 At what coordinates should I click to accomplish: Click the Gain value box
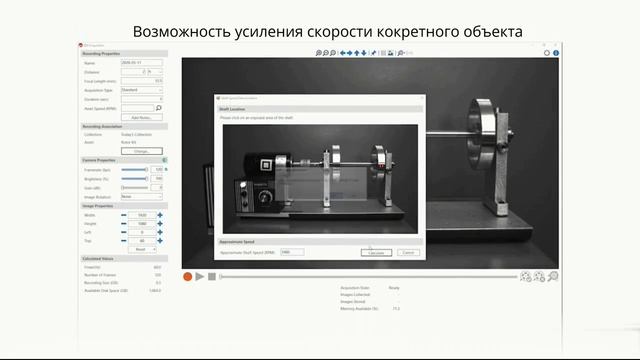[x=157, y=188]
